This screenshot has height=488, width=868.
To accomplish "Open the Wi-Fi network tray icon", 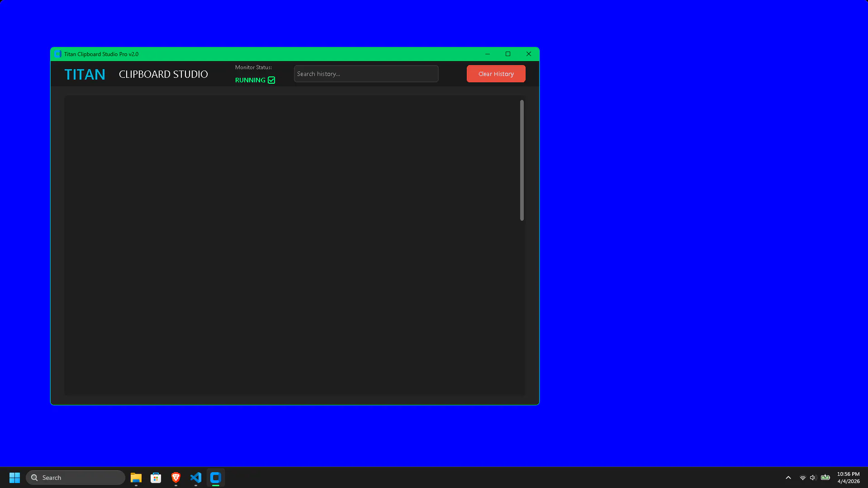I will (802, 478).
